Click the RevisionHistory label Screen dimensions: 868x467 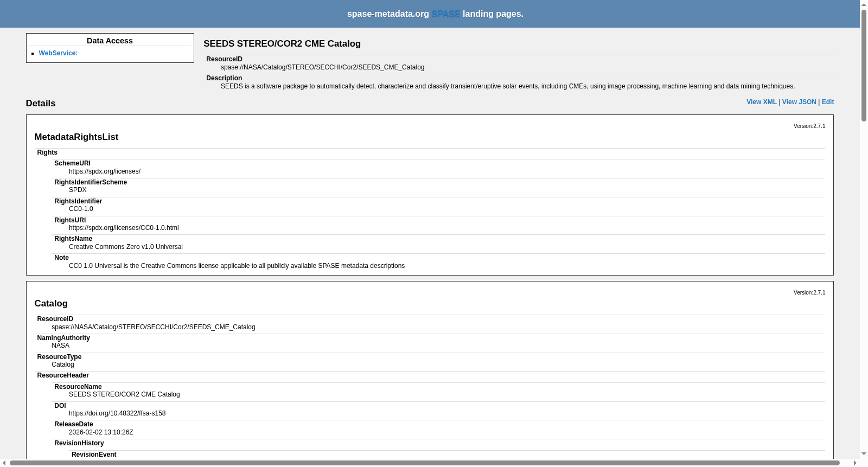click(x=79, y=443)
